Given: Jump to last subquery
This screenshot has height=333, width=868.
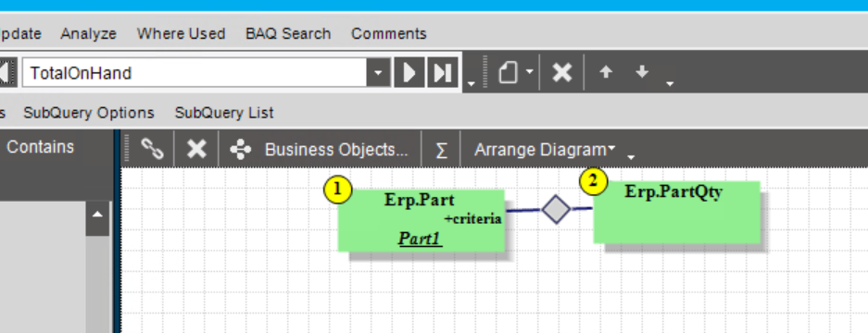Looking at the screenshot, I should (442, 72).
